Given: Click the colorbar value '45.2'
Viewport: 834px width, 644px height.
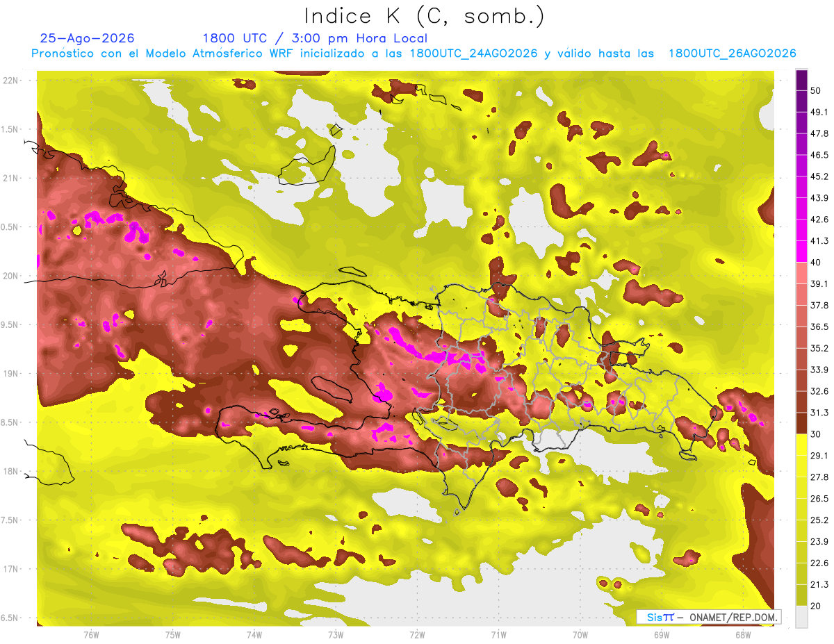Looking at the screenshot, I should 819,176.
